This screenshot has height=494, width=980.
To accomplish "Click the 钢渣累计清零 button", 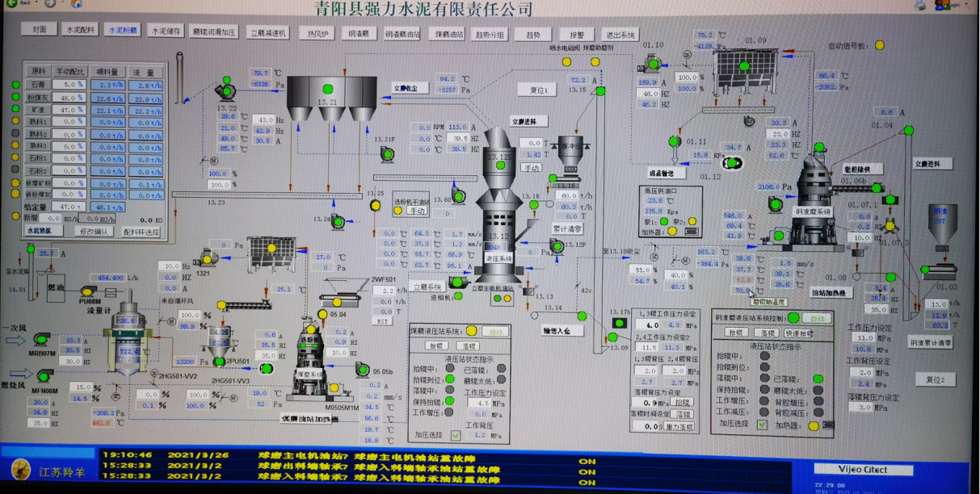I will [x=929, y=342].
